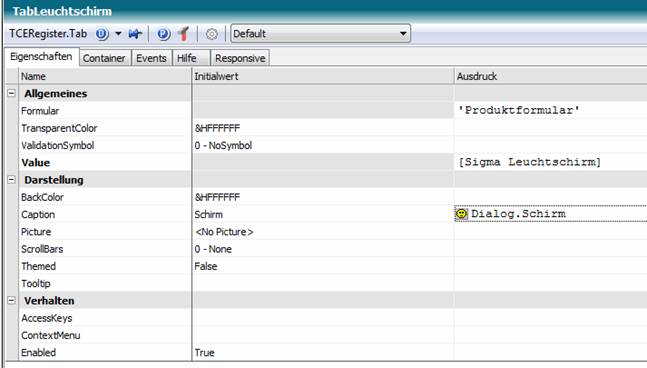The height and width of the screenshot is (368, 647).
Task: Click the Themed value False
Action: [x=205, y=267]
